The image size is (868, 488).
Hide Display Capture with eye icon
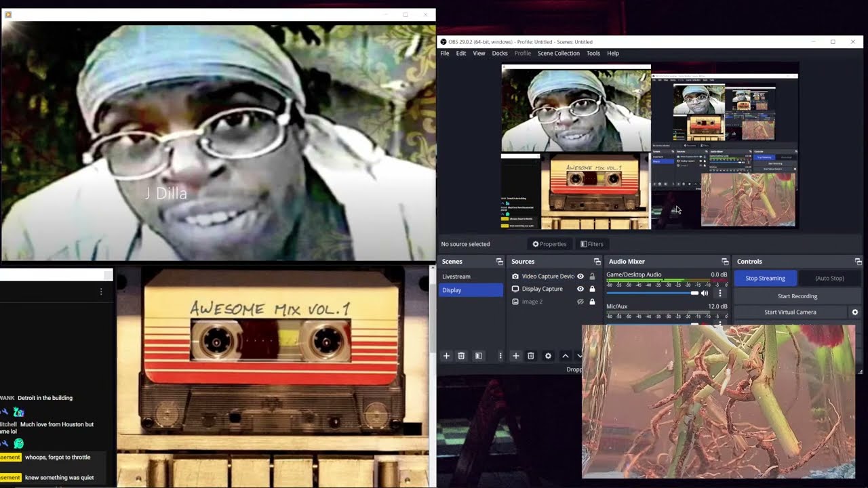580,289
